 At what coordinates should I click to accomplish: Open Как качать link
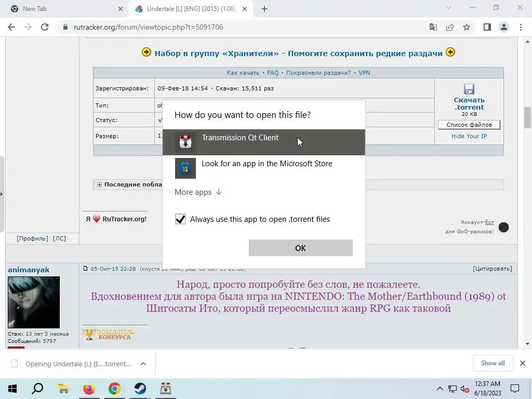(x=243, y=73)
